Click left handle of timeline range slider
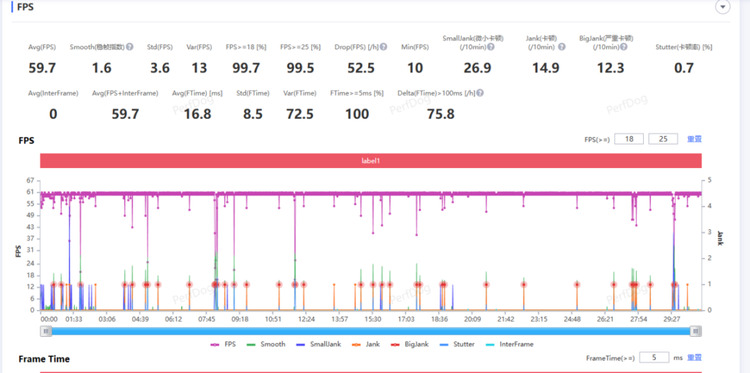Image resolution: width=750 pixels, height=373 pixels. click(46, 331)
